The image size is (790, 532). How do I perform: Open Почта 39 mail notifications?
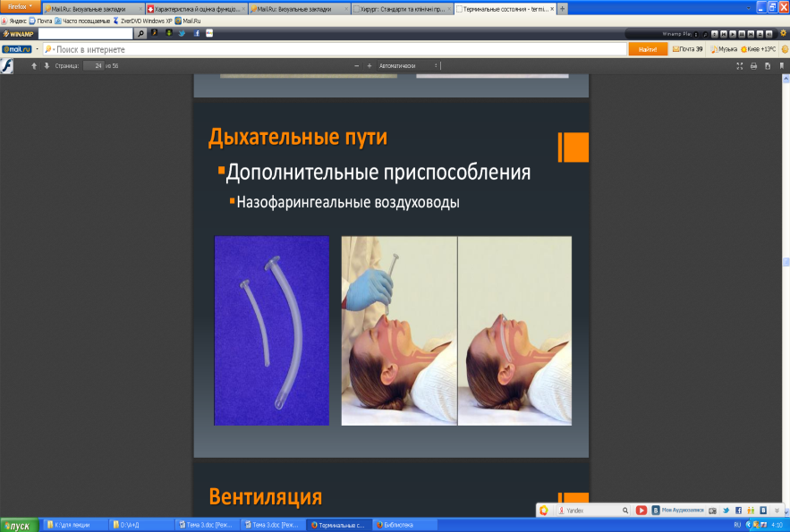[x=687, y=49]
